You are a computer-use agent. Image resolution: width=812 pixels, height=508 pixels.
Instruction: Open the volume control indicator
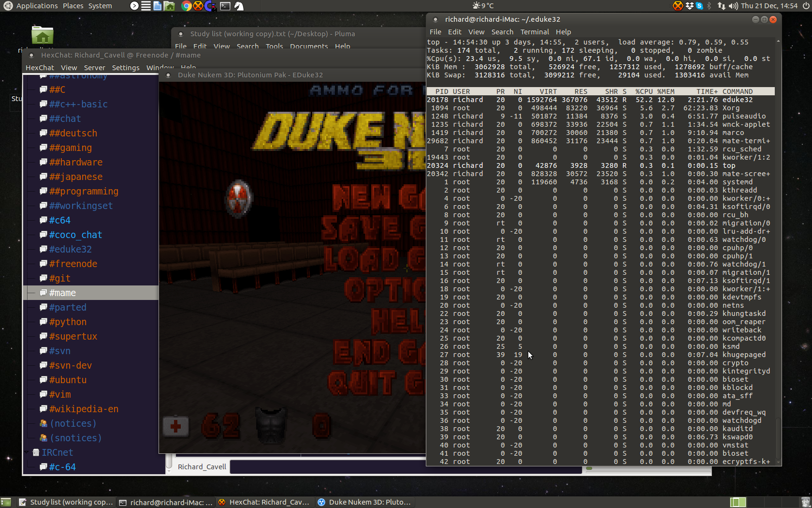click(733, 6)
